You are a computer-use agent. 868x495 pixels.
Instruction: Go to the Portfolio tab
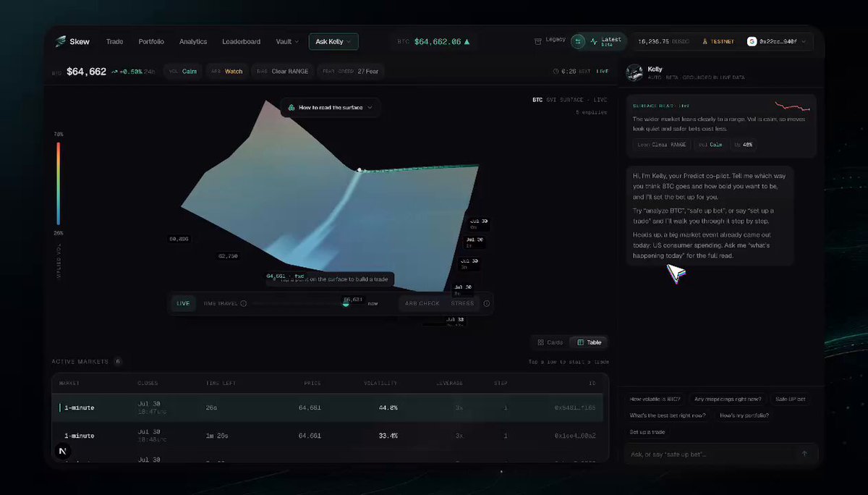(x=151, y=42)
